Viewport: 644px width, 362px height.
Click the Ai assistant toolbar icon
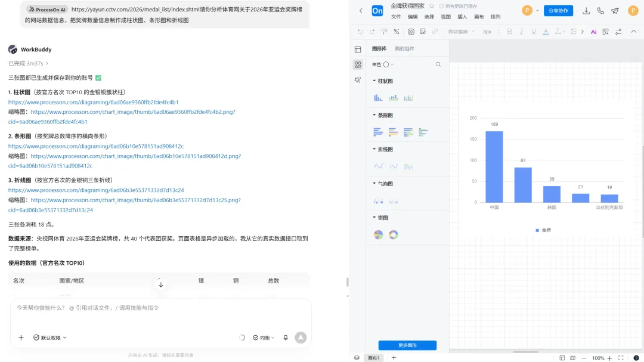pos(593,32)
